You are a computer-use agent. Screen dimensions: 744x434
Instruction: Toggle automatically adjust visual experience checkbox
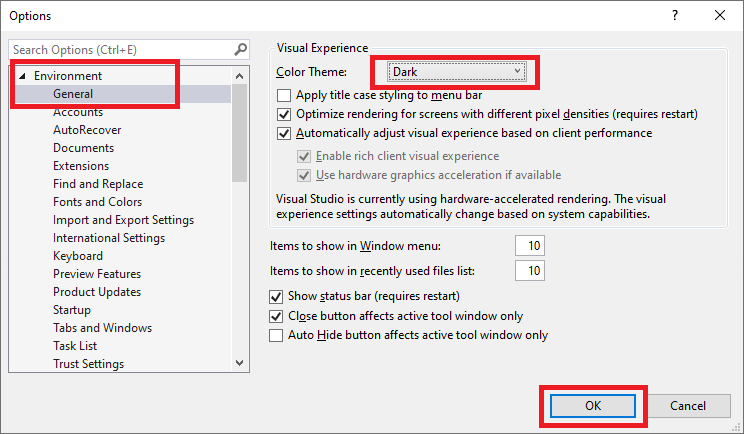pos(284,133)
